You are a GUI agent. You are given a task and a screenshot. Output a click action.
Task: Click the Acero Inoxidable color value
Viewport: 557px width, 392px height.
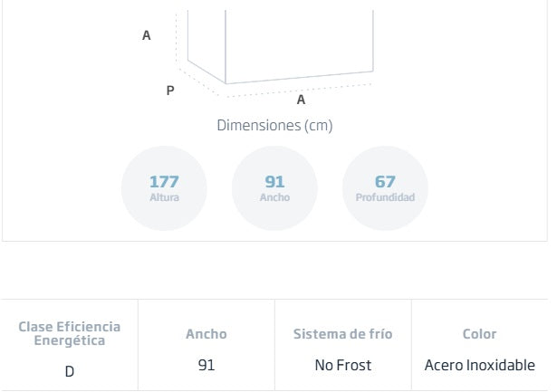coord(480,366)
